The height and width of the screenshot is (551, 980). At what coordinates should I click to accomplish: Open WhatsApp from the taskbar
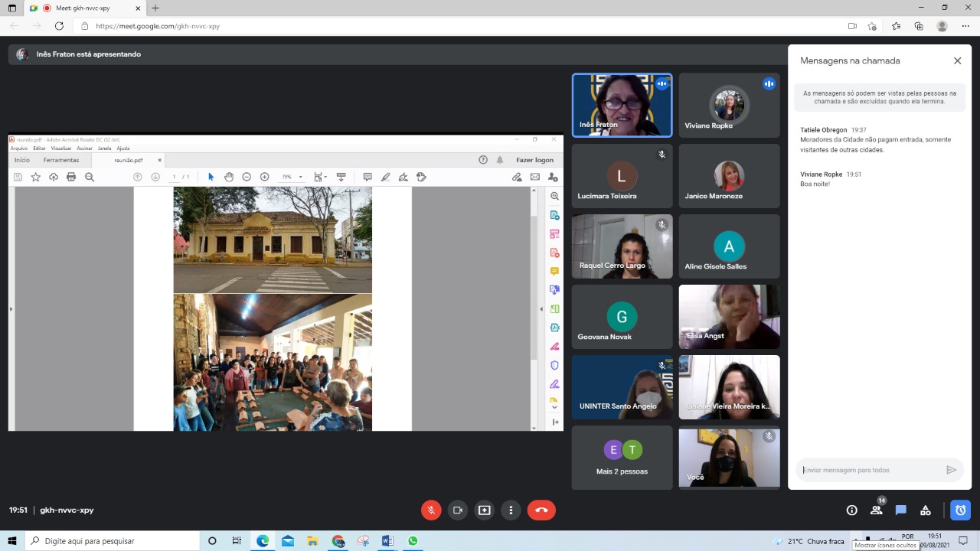413,541
